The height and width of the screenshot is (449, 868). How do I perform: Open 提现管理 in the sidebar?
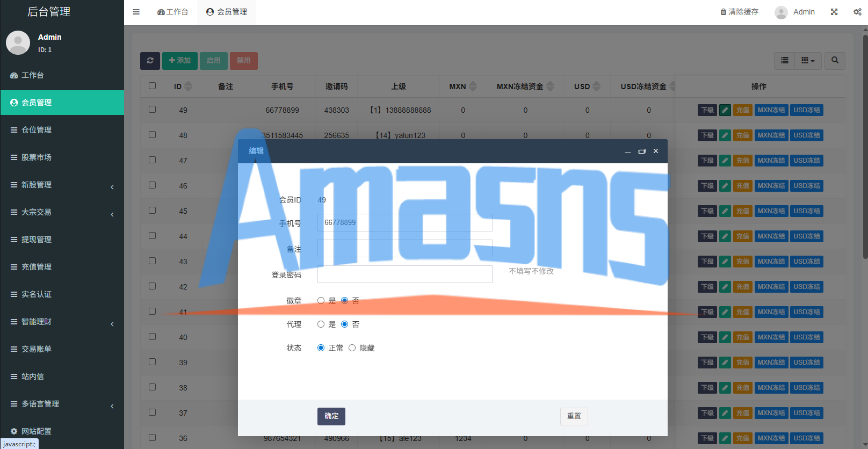tap(62, 240)
